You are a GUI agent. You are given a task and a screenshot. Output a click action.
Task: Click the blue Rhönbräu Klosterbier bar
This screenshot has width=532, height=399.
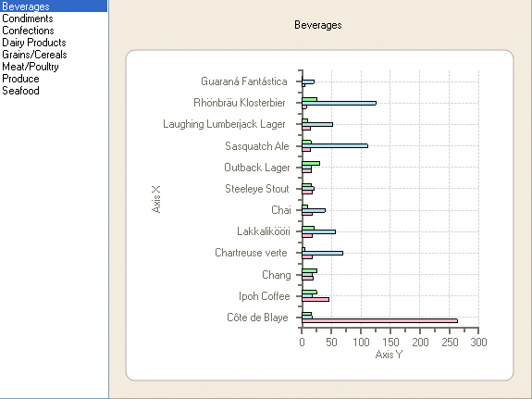[339, 103]
